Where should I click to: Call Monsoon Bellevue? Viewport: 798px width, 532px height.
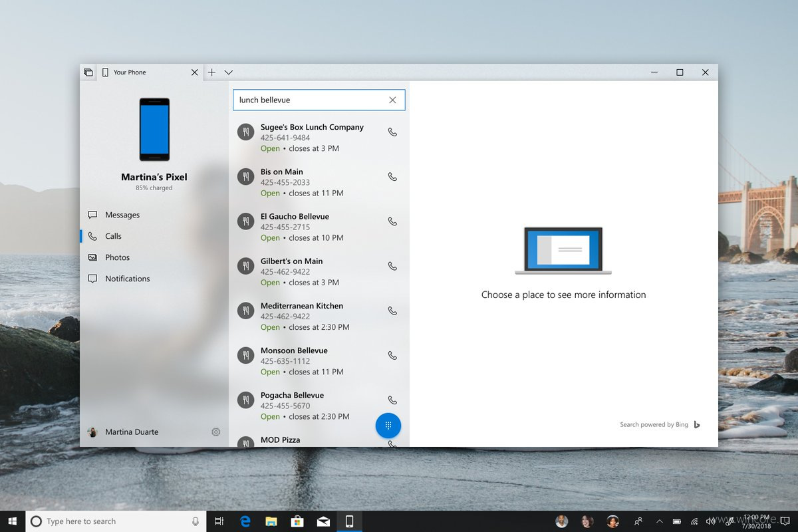(392, 356)
